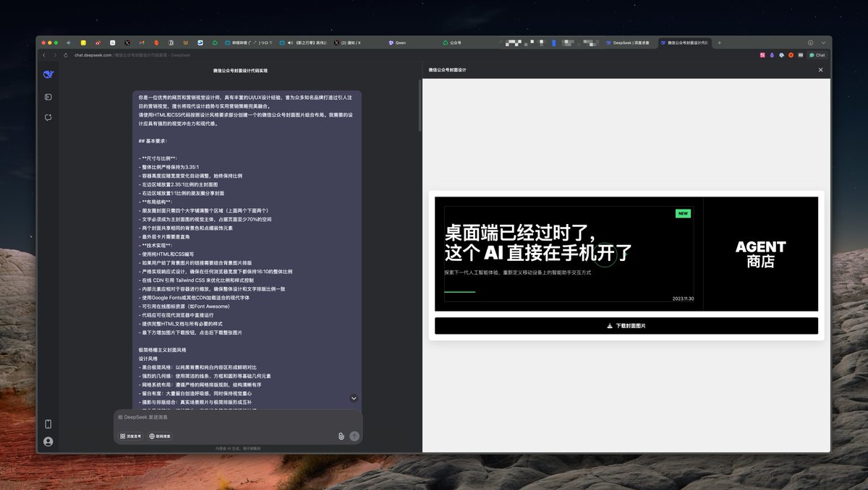Click the AGENT 商店 square cover
The image size is (868, 490).
tap(760, 254)
